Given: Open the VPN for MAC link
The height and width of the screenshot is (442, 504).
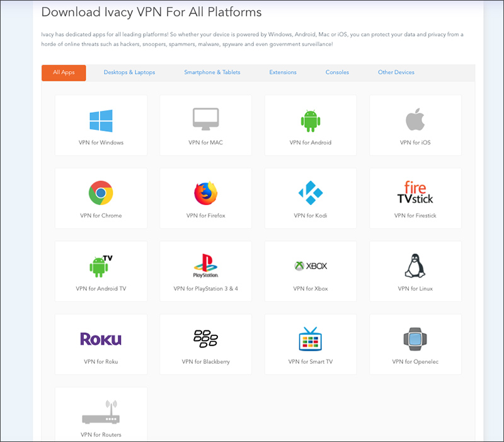Looking at the screenshot, I should [x=206, y=142].
